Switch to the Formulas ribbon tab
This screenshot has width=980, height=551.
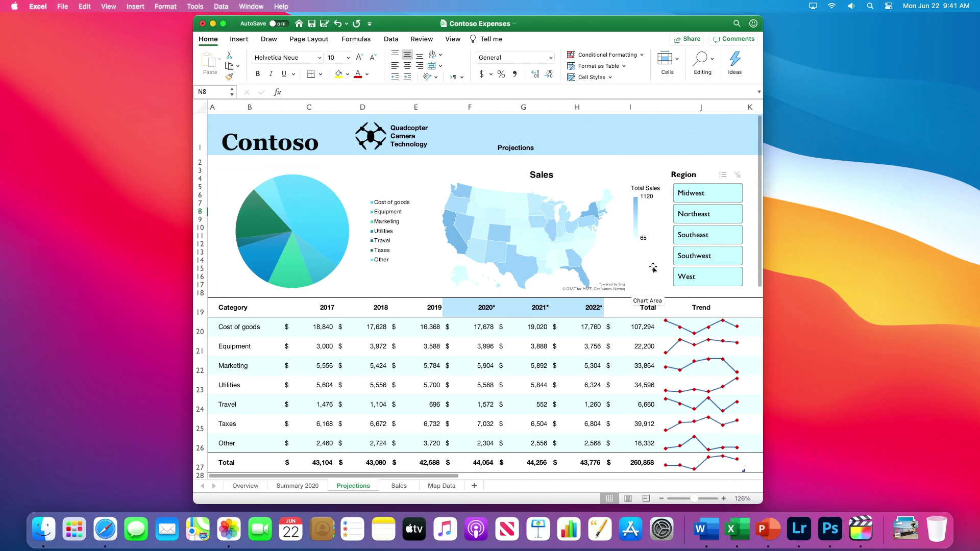(x=356, y=39)
